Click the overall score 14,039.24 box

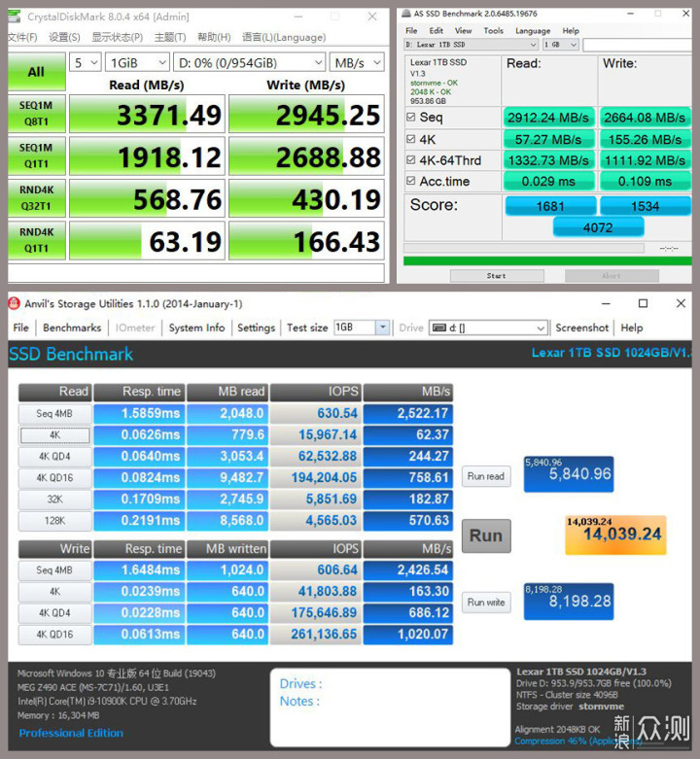tap(615, 535)
